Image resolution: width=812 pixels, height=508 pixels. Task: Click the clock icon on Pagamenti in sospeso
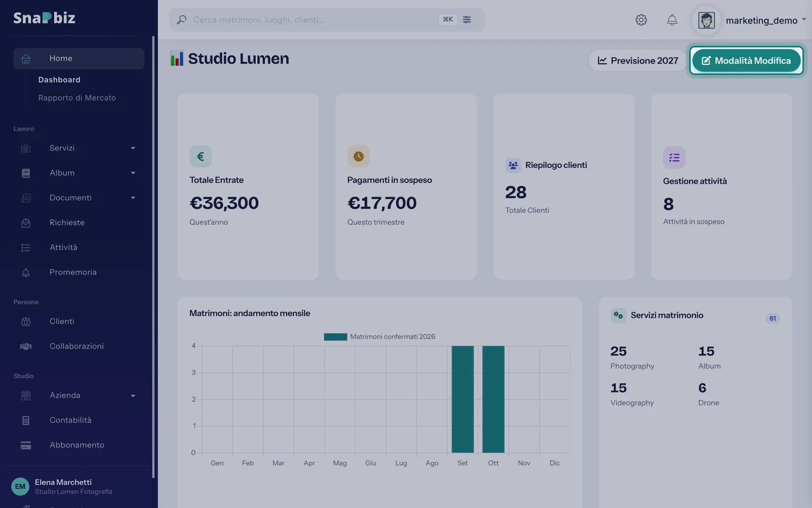[x=358, y=156]
